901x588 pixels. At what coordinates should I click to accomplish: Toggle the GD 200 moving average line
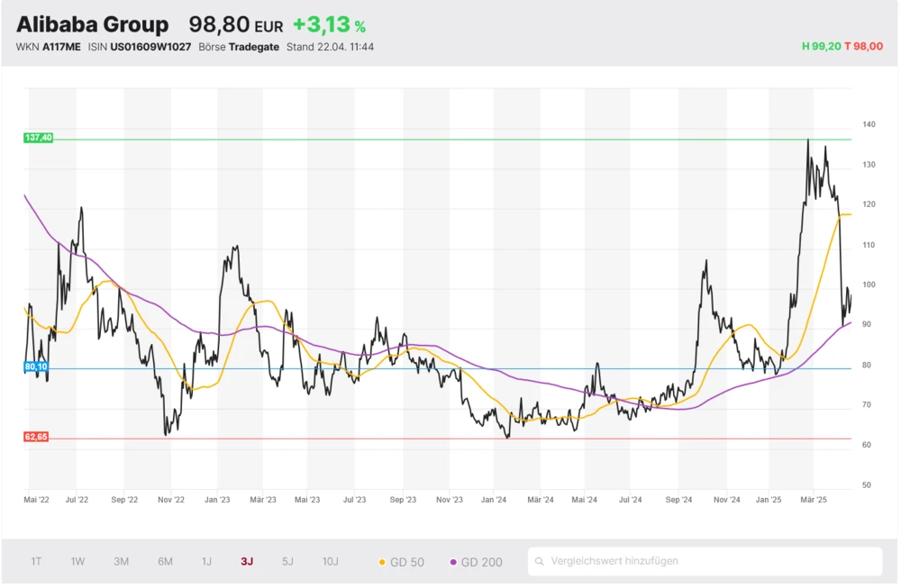[475, 562]
